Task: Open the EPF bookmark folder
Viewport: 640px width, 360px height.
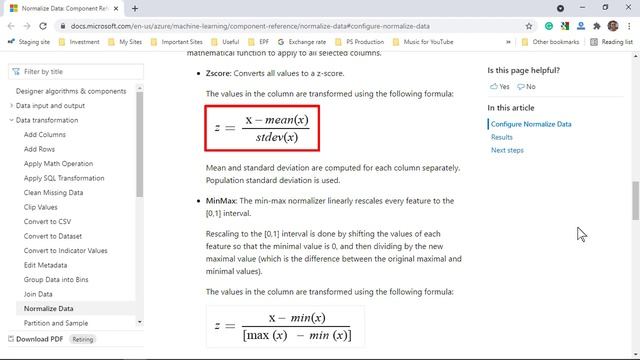Action: tap(259, 42)
